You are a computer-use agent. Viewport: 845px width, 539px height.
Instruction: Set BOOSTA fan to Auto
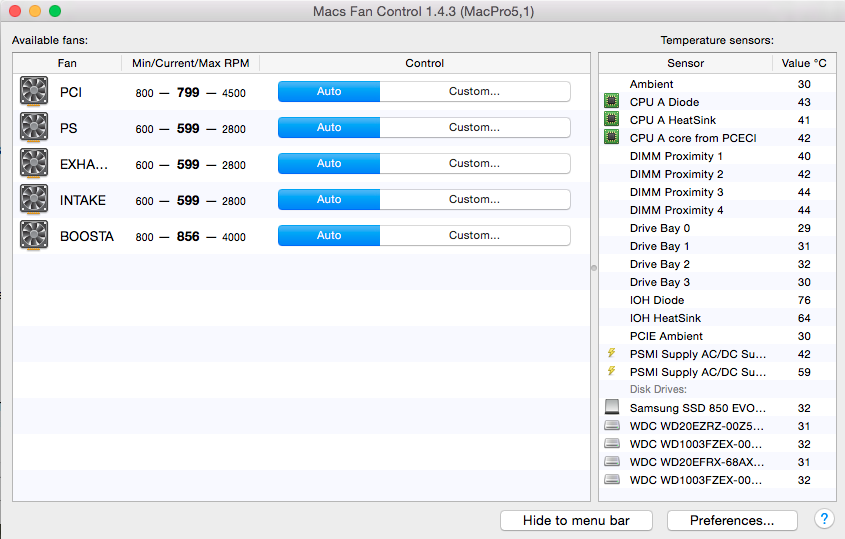point(329,236)
